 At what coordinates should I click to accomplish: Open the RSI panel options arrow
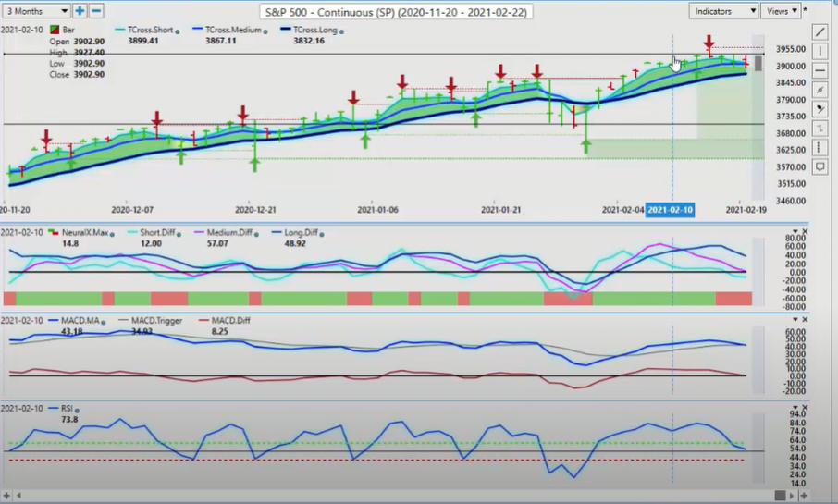(795, 408)
